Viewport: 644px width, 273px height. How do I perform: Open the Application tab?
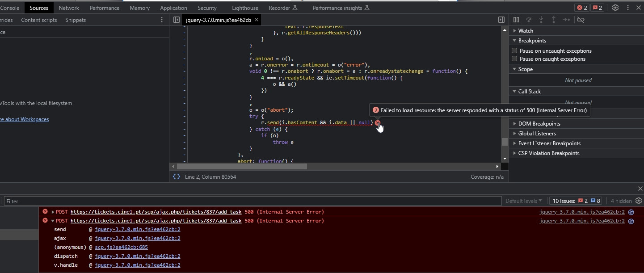pos(173,8)
